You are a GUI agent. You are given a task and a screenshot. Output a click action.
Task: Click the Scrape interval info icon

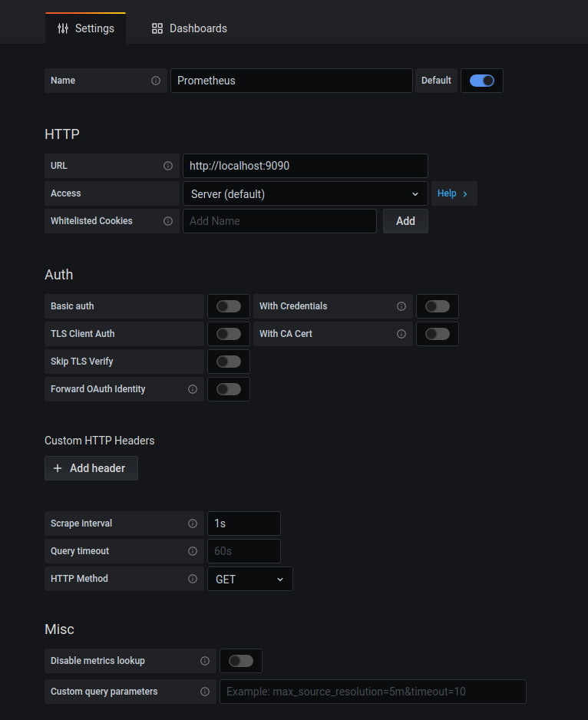click(193, 523)
